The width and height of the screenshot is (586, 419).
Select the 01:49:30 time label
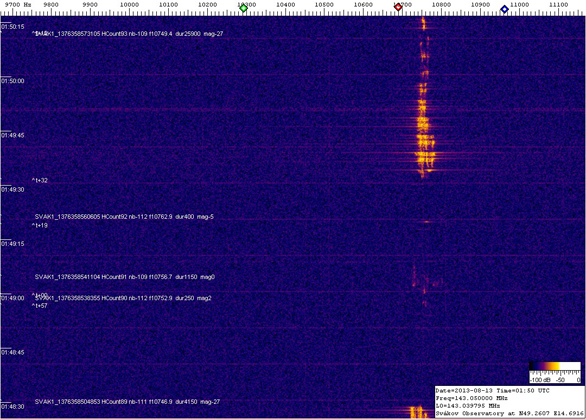pos(13,190)
